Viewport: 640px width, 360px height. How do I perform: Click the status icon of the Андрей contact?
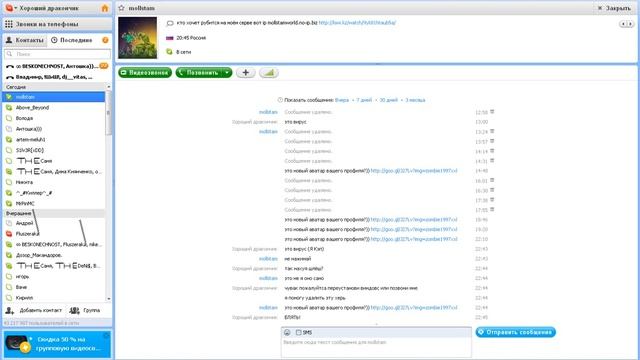9,223
